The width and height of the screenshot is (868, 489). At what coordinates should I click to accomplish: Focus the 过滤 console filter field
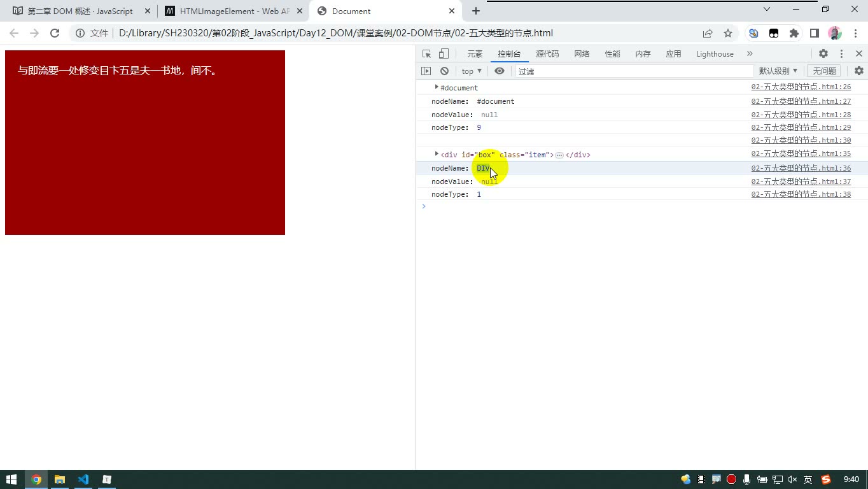pyautogui.click(x=634, y=71)
